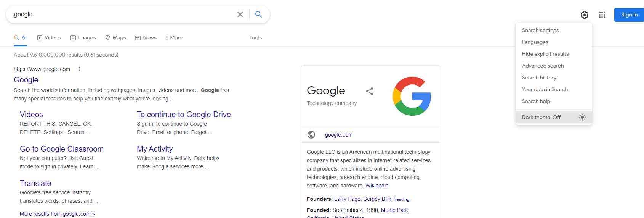The width and height of the screenshot is (644, 218).
Task: Open the Tools options expander
Action: (x=255, y=37)
